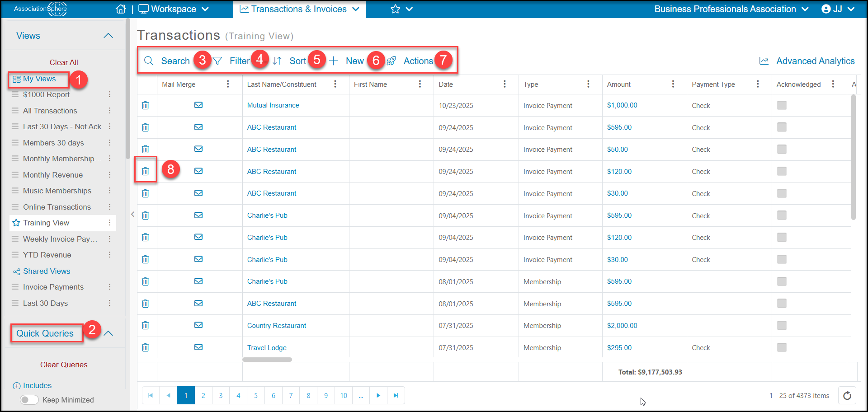Open the Amount column options menu
Screen dimensions: 868x412
click(673, 84)
